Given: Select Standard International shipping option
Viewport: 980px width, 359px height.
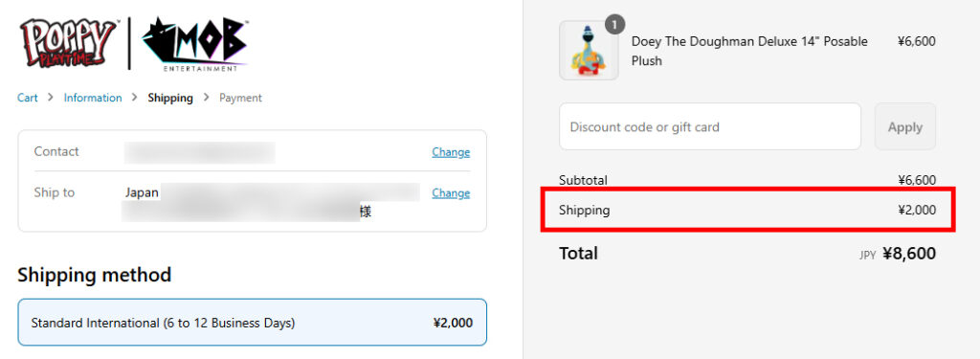Looking at the screenshot, I should (x=252, y=322).
